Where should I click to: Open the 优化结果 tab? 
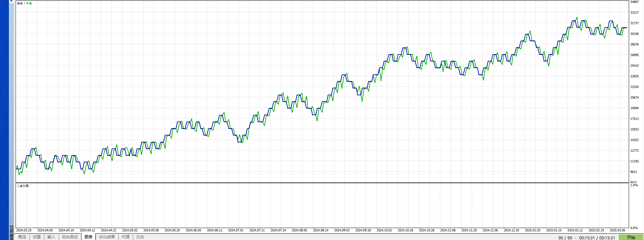point(107,237)
